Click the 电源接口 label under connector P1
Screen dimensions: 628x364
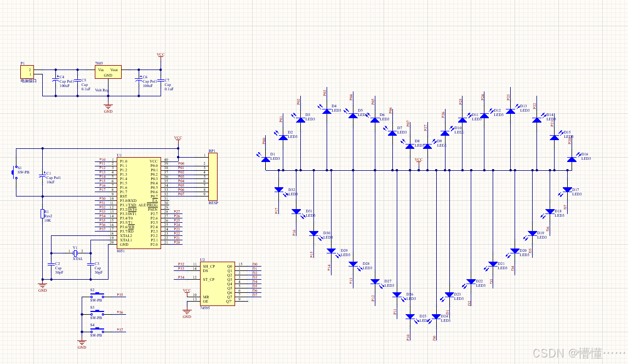coord(28,81)
